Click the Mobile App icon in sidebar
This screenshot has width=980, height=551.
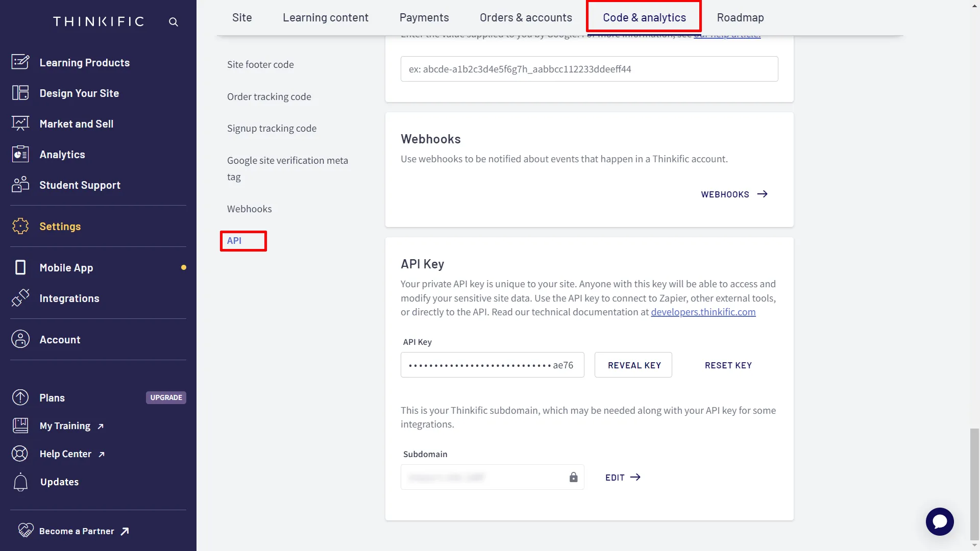click(x=19, y=267)
